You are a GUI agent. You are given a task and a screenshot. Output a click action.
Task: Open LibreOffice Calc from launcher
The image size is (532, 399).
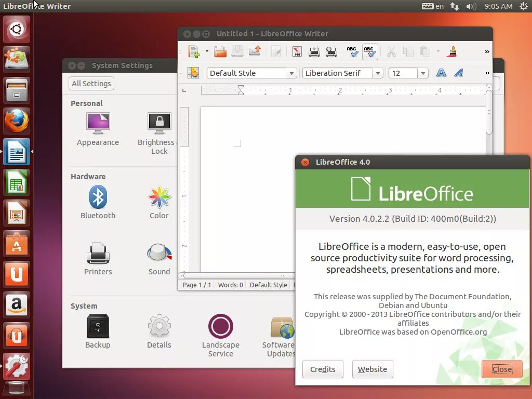coord(17,182)
